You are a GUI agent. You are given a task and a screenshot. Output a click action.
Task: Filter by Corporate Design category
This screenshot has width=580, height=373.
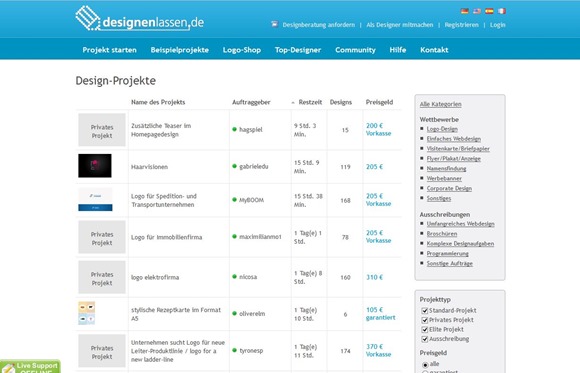click(x=449, y=189)
